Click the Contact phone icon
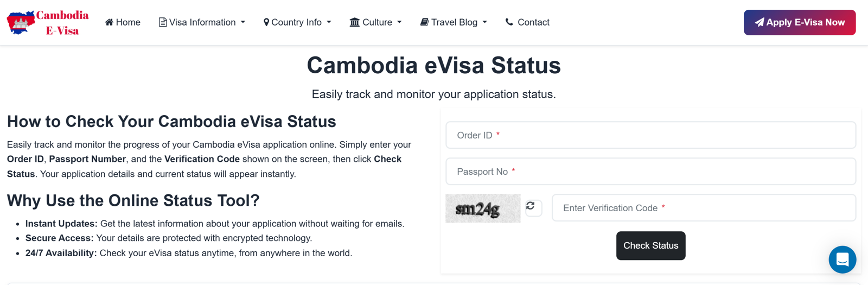 (509, 22)
